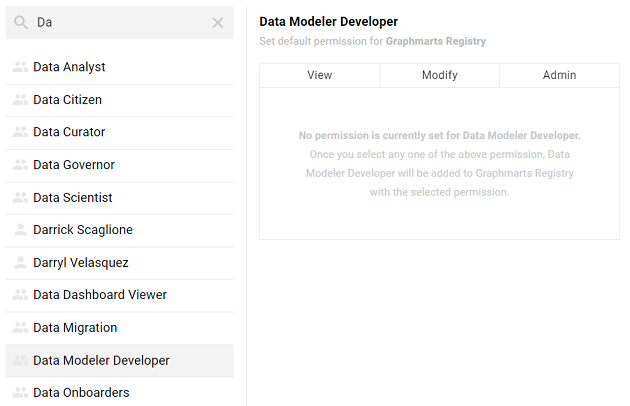Clear the search field with X icon
630x406 pixels.
(217, 22)
